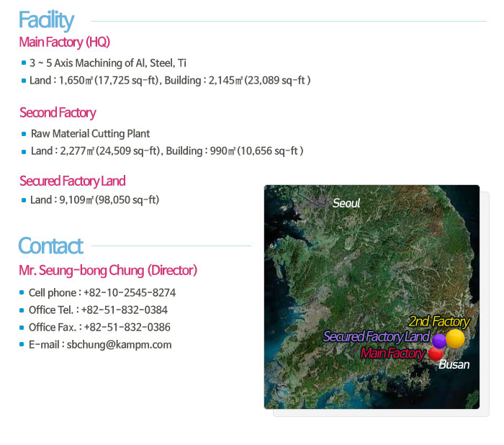Click the Busan label on the map
This screenshot has width=504, height=445.
click(x=454, y=364)
